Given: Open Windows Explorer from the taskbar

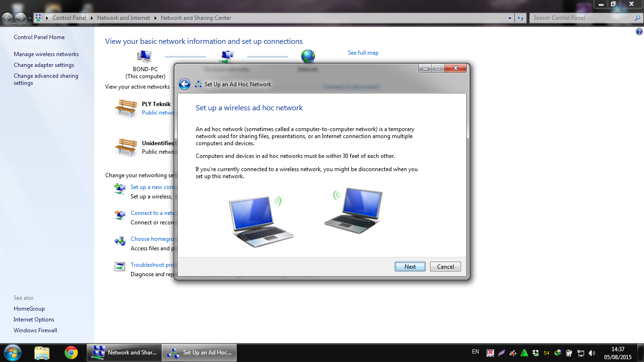Looking at the screenshot, I should click(42, 353).
